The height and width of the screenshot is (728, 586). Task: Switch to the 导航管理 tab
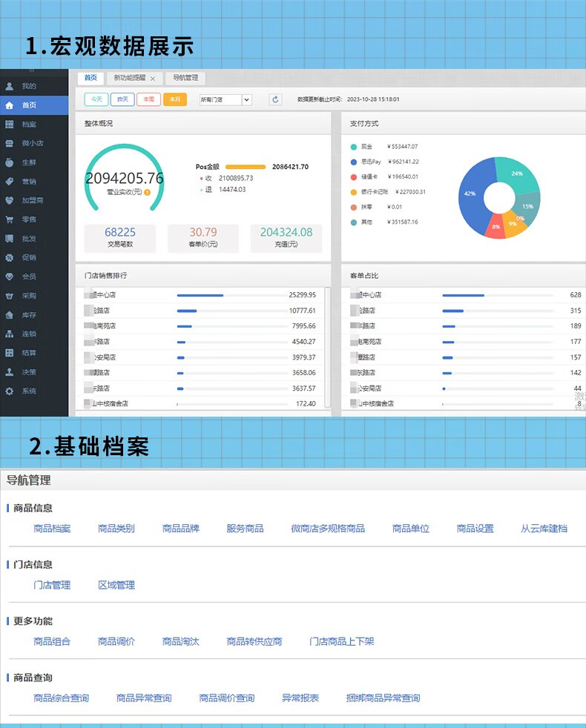click(185, 78)
